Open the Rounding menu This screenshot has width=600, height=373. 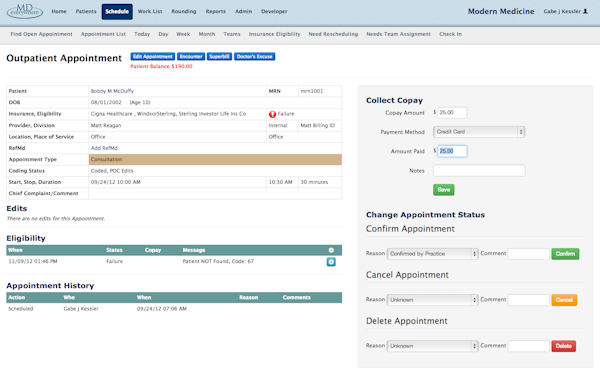pyautogui.click(x=184, y=11)
